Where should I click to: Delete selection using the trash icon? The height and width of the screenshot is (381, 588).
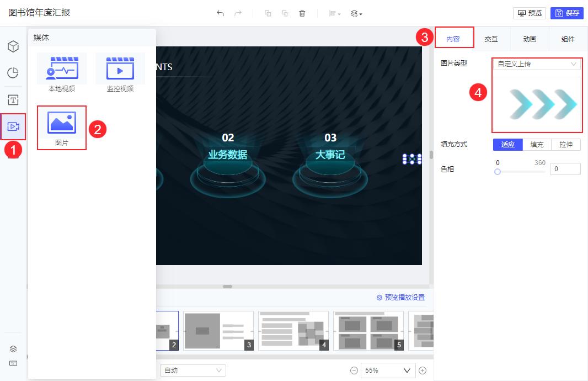[x=302, y=13]
